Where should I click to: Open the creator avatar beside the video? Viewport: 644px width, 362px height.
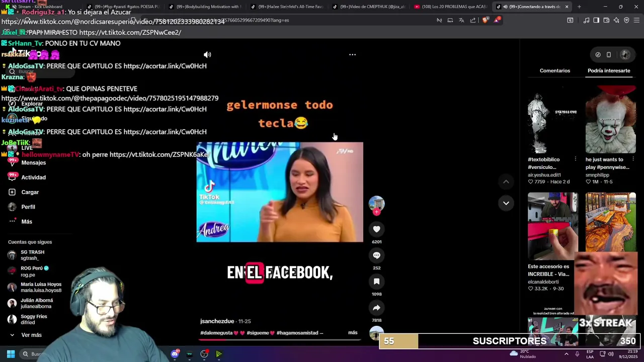(x=376, y=203)
